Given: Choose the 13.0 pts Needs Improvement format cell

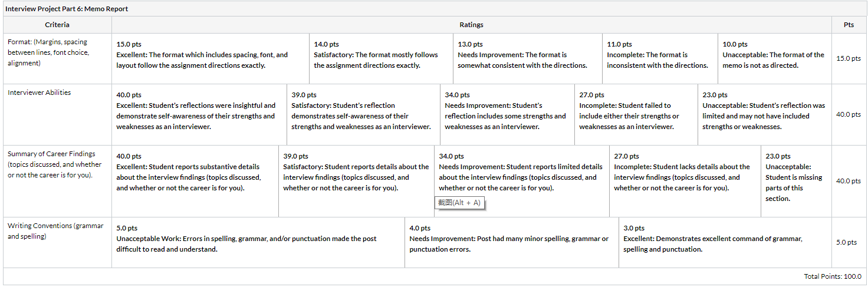Looking at the screenshot, I should click(x=527, y=59).
